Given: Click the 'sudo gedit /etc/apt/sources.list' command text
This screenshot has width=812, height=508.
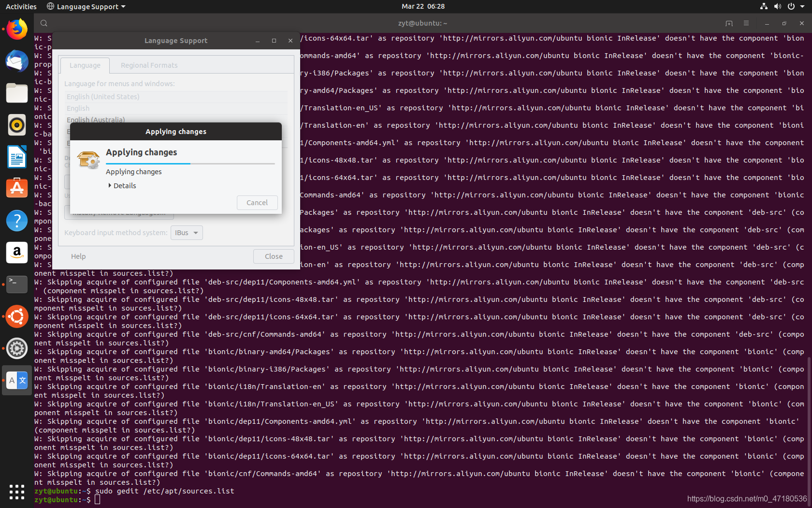Looking at the screenshot, I should click(x=164, y=491).
